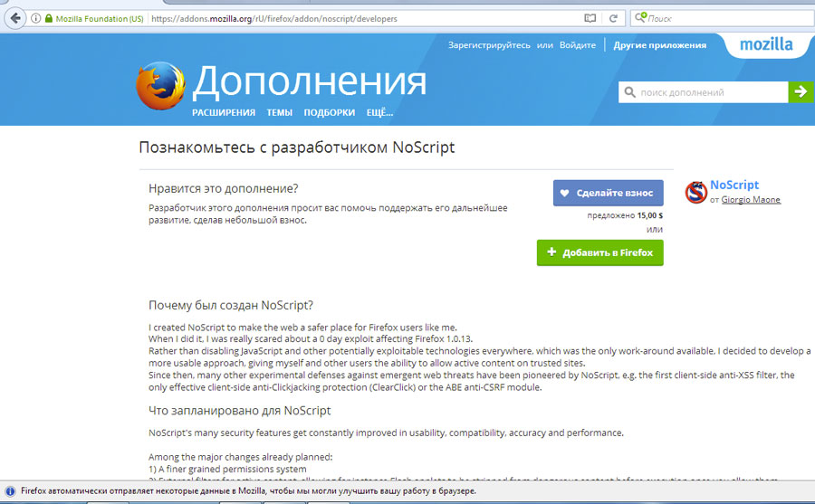Viewport: 815px width, 504px height.
Task: Click the text 'Among the major changes already planned:'
Action: (240, 457)
